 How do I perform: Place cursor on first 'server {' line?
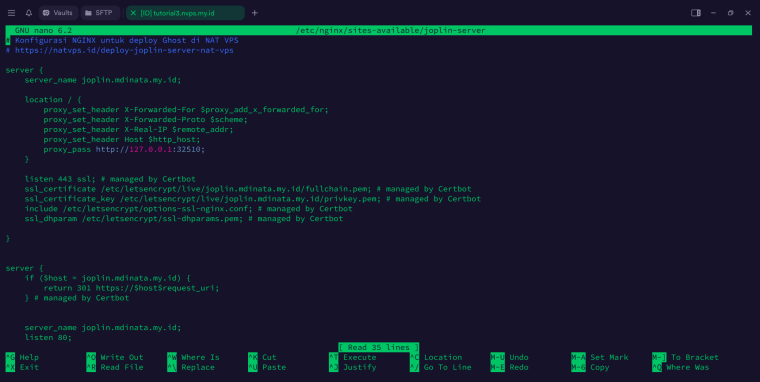(24, 70)
